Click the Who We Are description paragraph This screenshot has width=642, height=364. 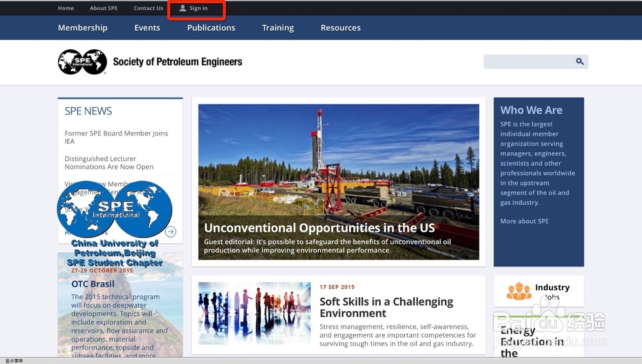[537, 163]
